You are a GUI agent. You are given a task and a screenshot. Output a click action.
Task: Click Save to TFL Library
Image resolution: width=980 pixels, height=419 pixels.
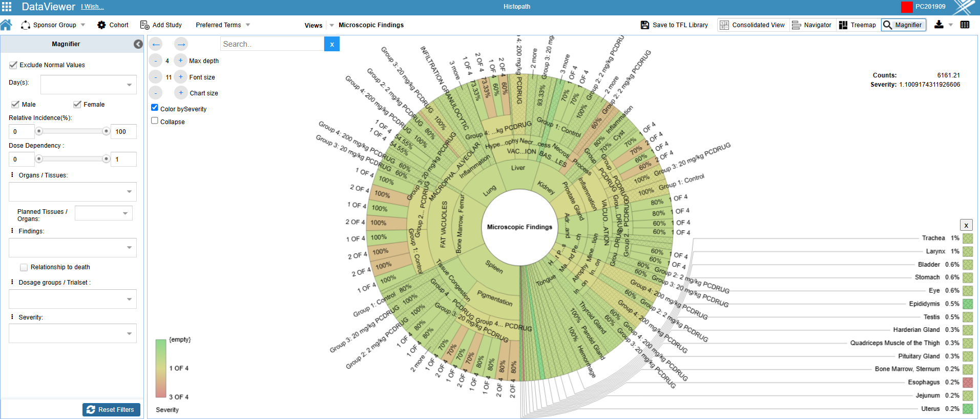(x=674, y=25)
